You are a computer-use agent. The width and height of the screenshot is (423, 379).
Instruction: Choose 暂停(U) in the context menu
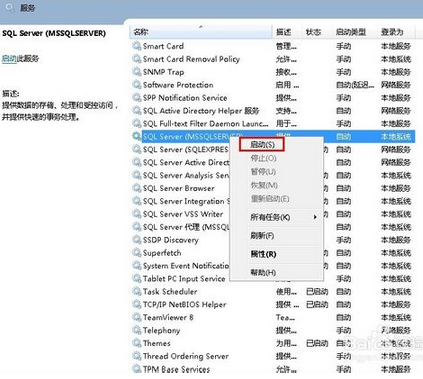263,172
